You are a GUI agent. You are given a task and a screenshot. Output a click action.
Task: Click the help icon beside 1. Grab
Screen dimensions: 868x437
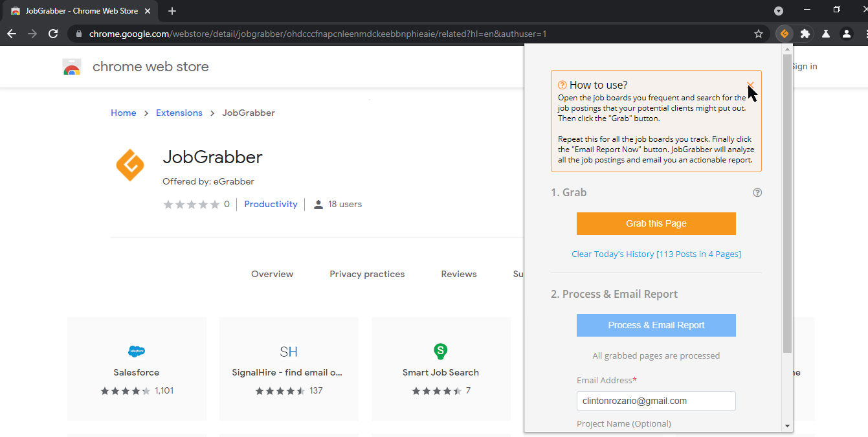coord(757,192)
